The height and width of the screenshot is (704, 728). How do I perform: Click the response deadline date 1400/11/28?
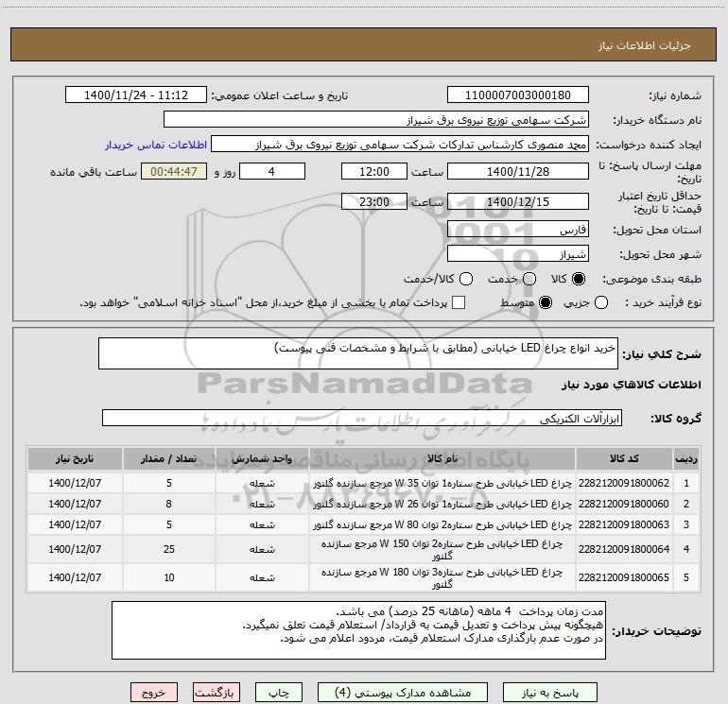518,172
